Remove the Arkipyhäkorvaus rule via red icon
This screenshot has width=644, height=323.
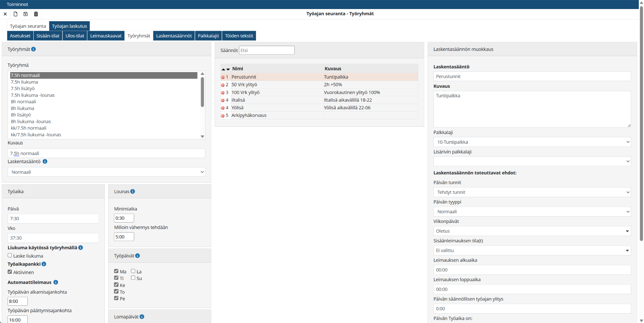pyautogui.click(x=223, y=116)
